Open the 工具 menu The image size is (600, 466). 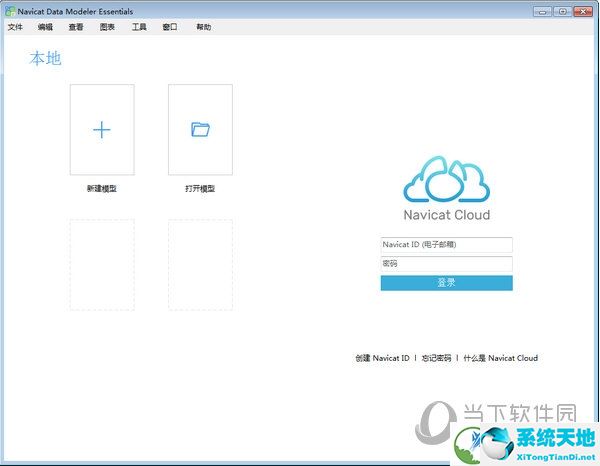(138, 27)
